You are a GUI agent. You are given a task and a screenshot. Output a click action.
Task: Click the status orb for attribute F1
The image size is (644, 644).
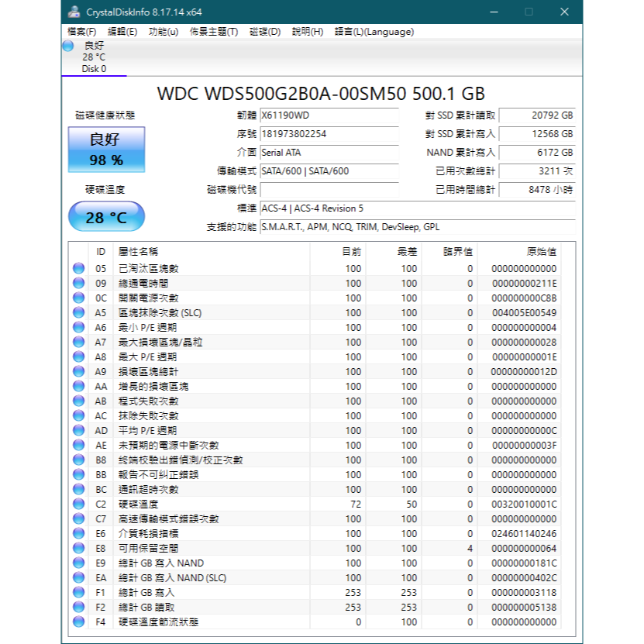click(x=78, y=593)
